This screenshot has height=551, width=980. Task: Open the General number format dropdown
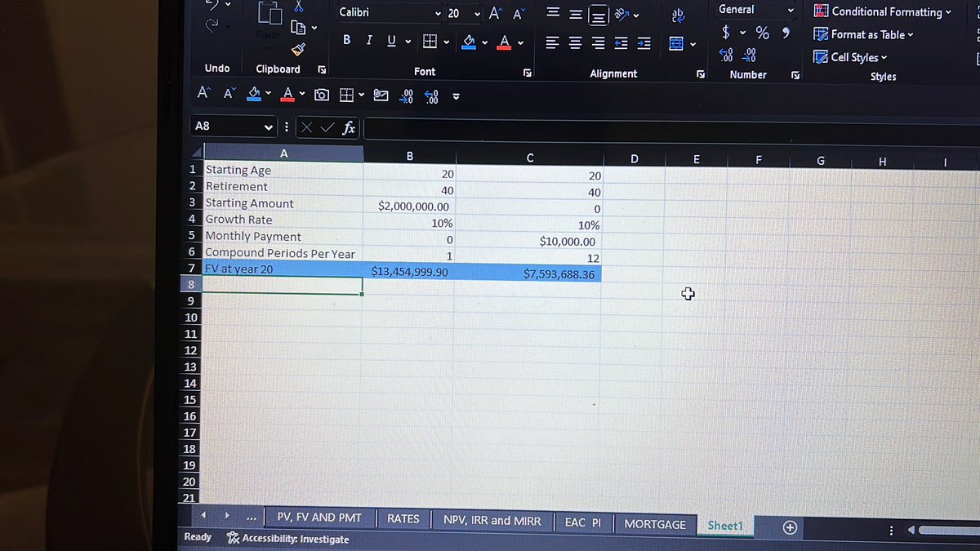click(790, 10)
